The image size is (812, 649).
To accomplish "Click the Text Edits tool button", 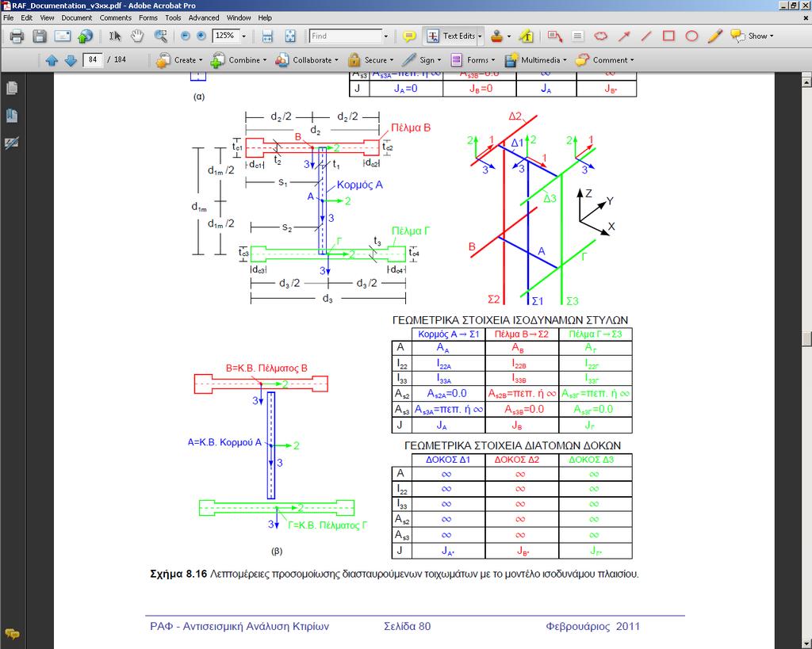I will tap(450, 36).
